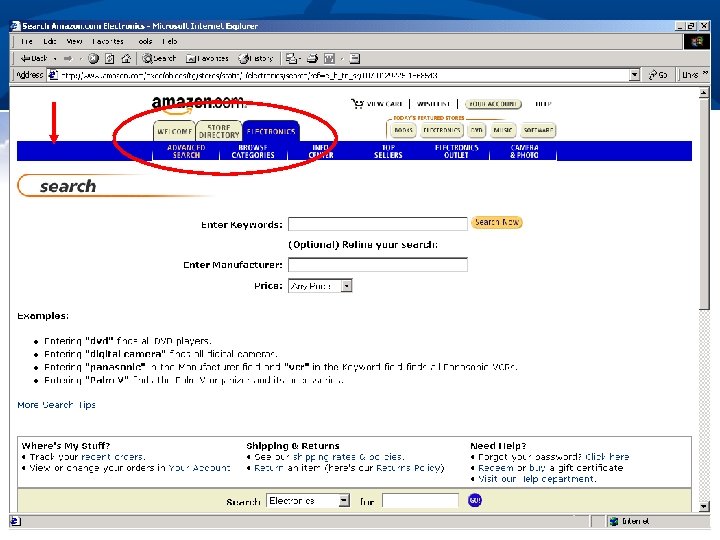Open the Price dropdown list
The width and height of the screenshot is (720, 540).
click(x=347, y=286)
